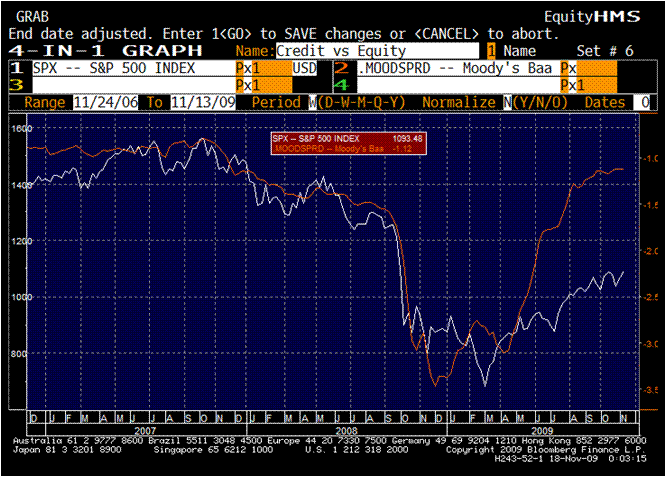Click the -3.5 right axis label

650,390
